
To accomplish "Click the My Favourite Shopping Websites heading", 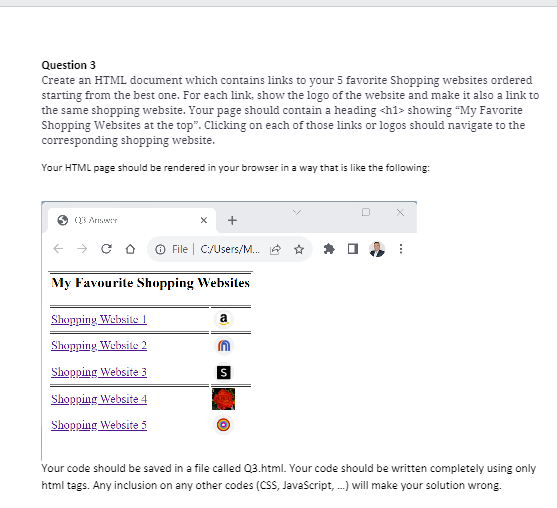I will (151, 283).
